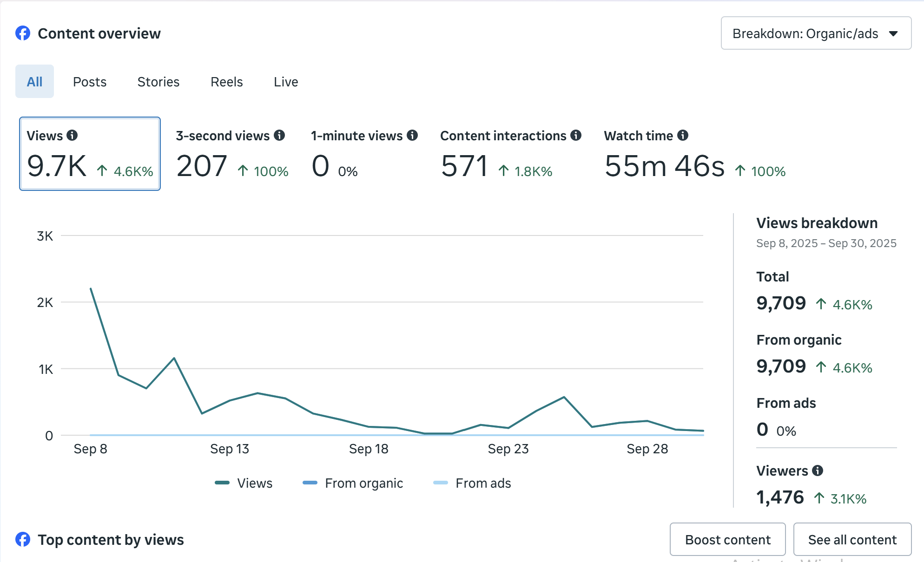The image size is (924, 562).
Task: Click the Sep 18 x-axis label
Action: pyautogui.click(x=369, y=449)
